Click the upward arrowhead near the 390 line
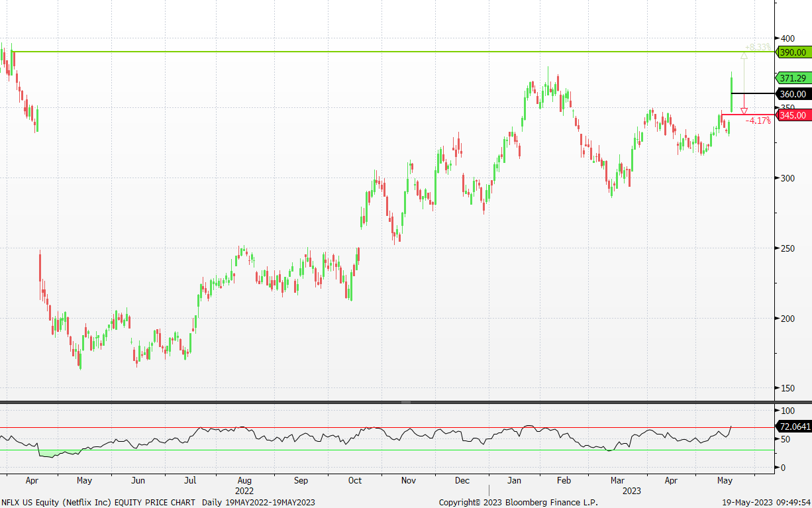The image size is (812, 508). 744,56
